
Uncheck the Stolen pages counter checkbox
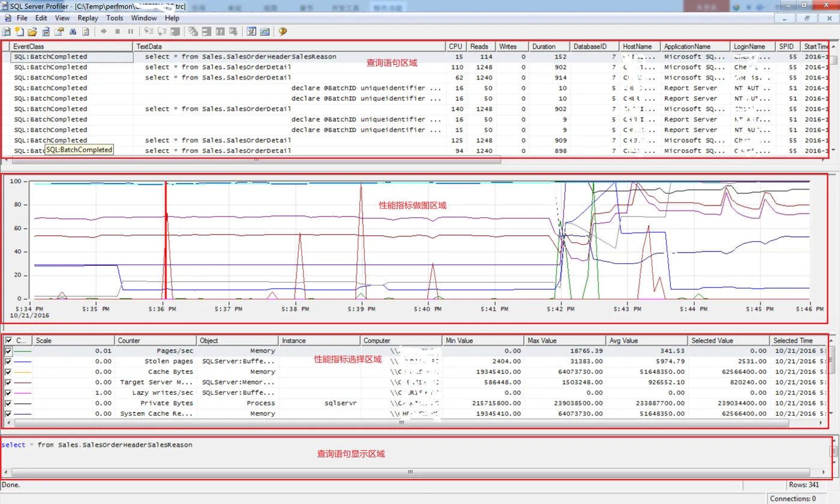pos(8,361)
